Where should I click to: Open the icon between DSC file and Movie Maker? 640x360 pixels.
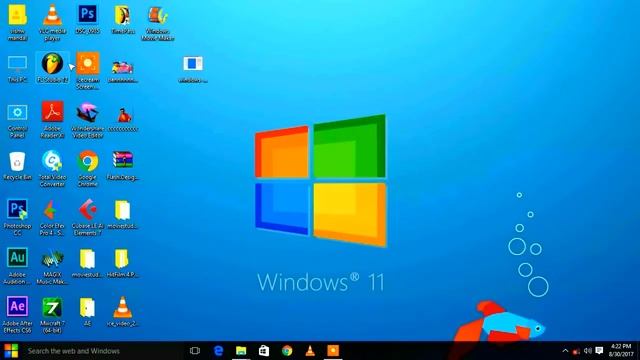click(122, 19)
